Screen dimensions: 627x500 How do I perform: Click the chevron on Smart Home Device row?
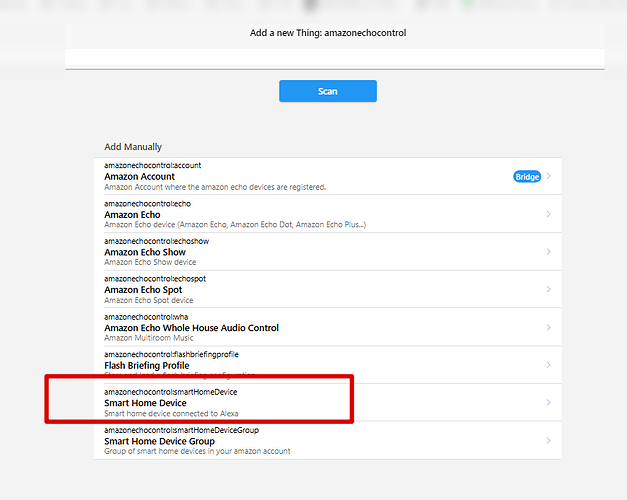point(549,403)
